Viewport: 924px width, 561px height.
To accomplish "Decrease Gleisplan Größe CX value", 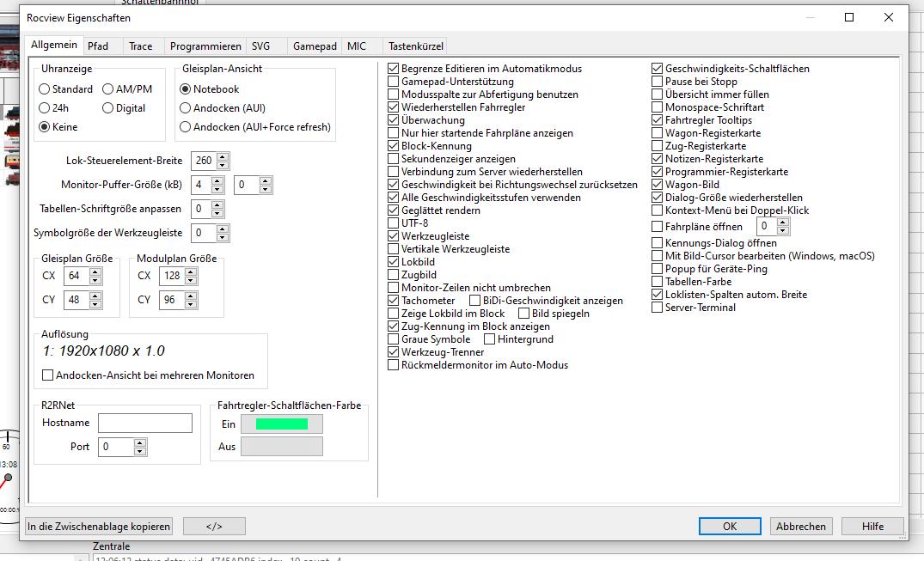I will [x=95, y=280].
